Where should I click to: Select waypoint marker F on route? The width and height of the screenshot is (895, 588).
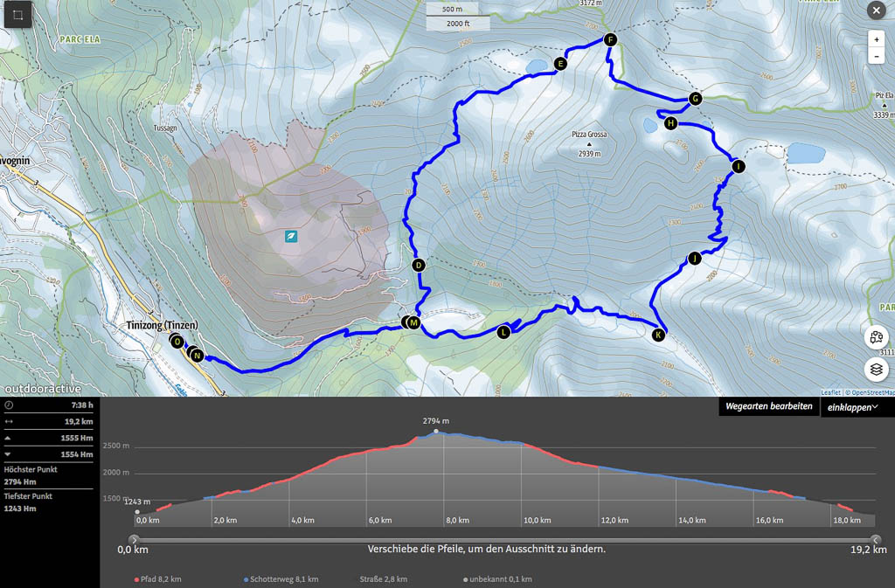point(610,39)
